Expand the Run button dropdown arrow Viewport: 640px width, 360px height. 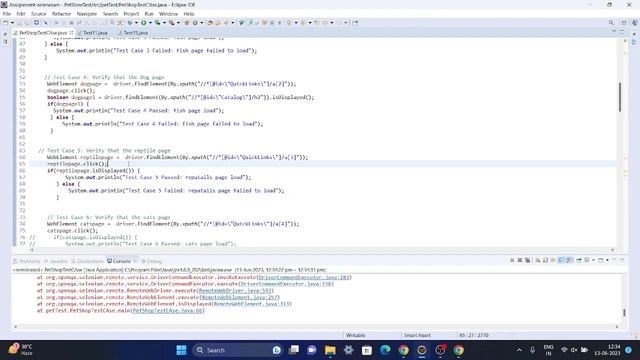click(x=150, y=22)
